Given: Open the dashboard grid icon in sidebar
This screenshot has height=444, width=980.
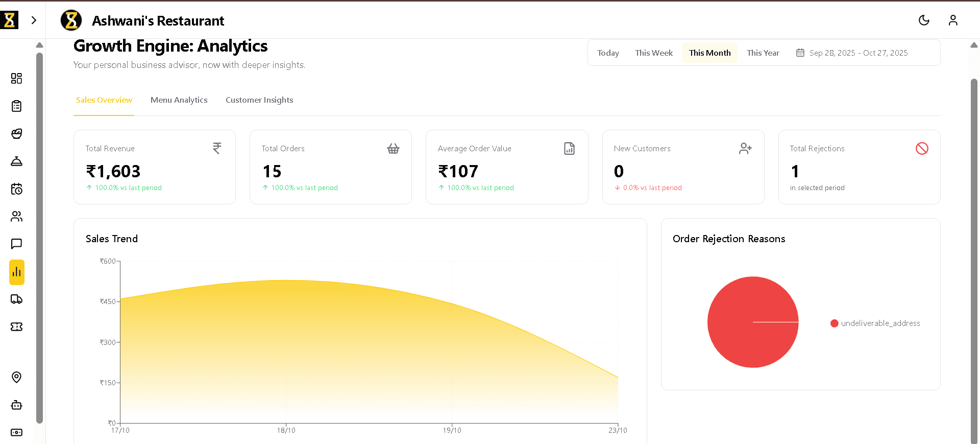Looking at the screenshot, I should pos(16,78).
